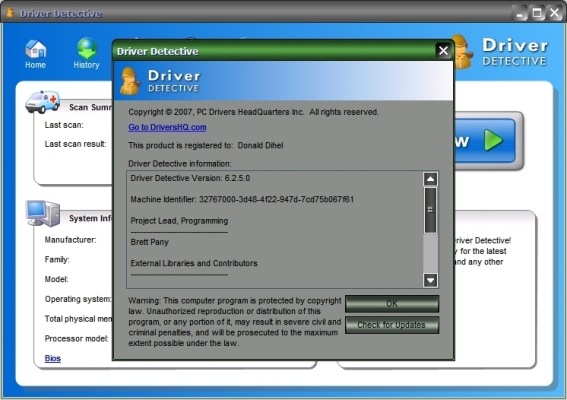Click the computer System Info icon
This screenshot has height=400, width=567.
coord(43,213)
